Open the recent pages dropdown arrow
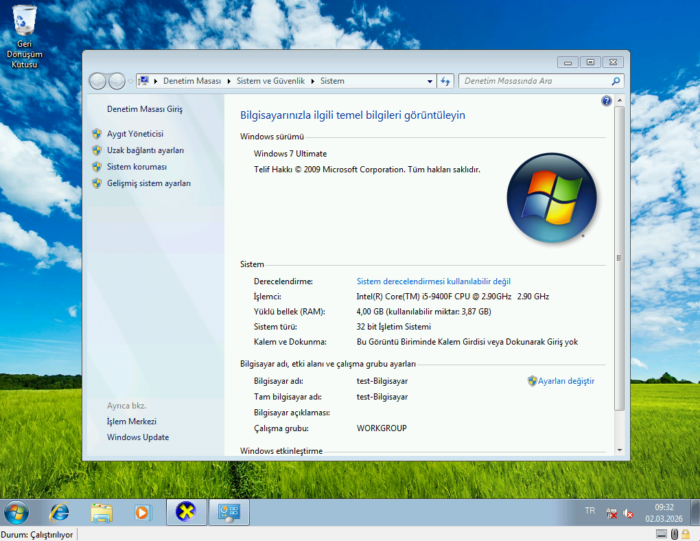This screenshot has width=700, height=541. [x=130, y=81]
